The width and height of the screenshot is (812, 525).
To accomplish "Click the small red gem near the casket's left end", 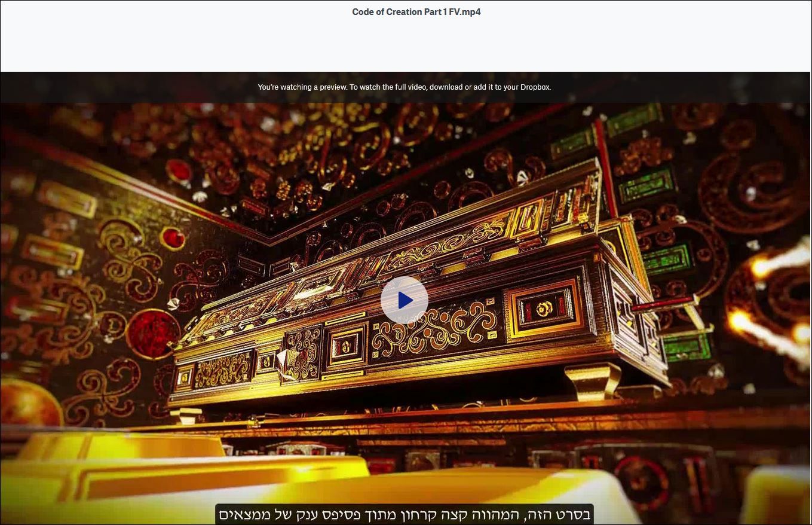I will [x=172, y=239].
